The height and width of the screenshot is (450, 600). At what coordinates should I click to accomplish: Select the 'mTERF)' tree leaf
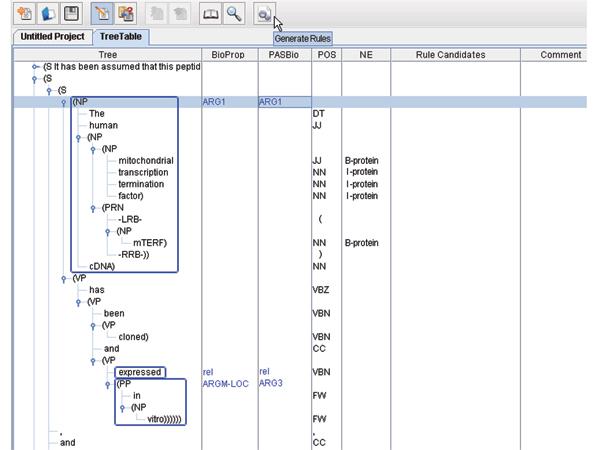coord(150,243)
